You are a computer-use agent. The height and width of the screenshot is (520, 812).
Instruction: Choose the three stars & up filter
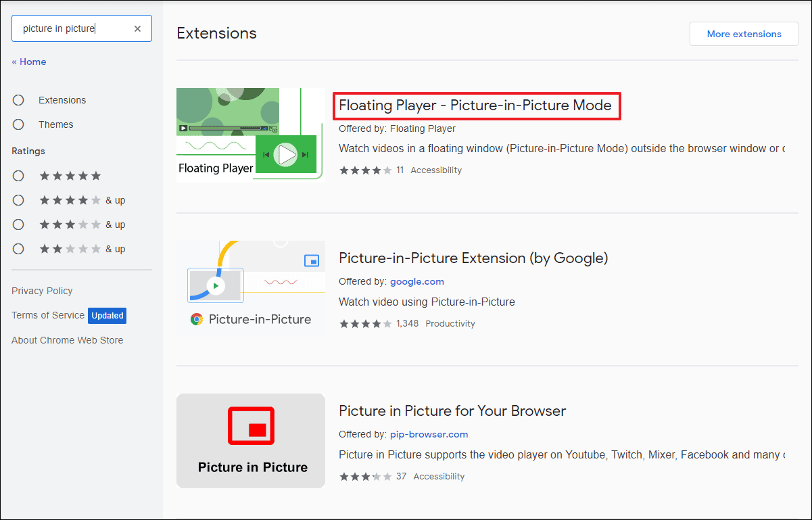click(x=18, y=224)
